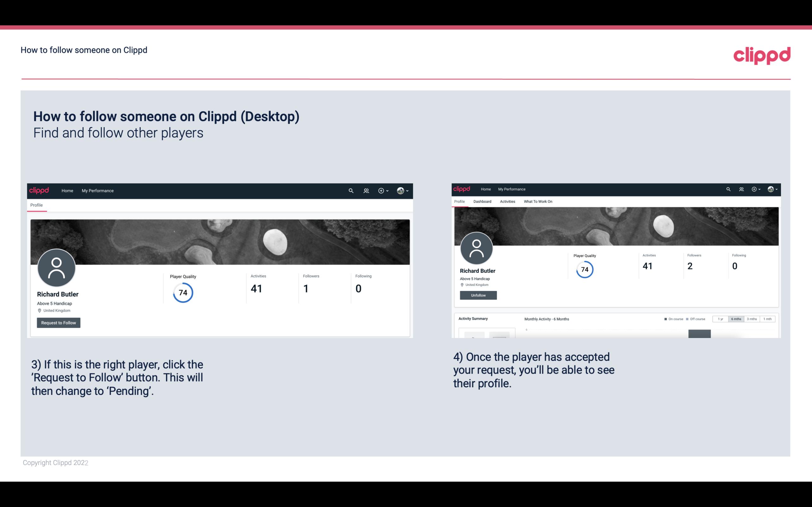Viewport: 812px width, 507px height.
Task: Select 'My Performance' menu item in navbar
Action: (97, 190)
